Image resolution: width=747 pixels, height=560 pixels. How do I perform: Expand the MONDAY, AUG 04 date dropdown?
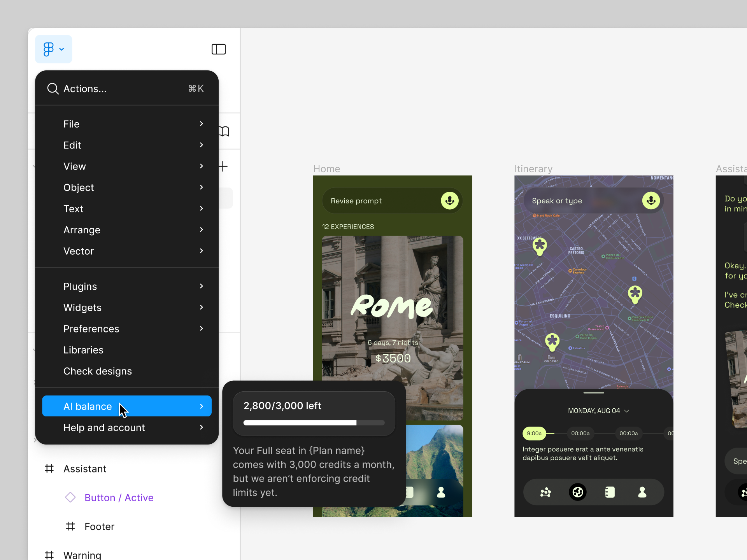[626, 411]
